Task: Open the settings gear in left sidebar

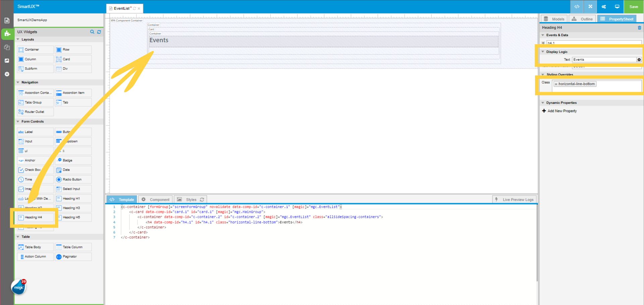Action: (x=7, y=74)
